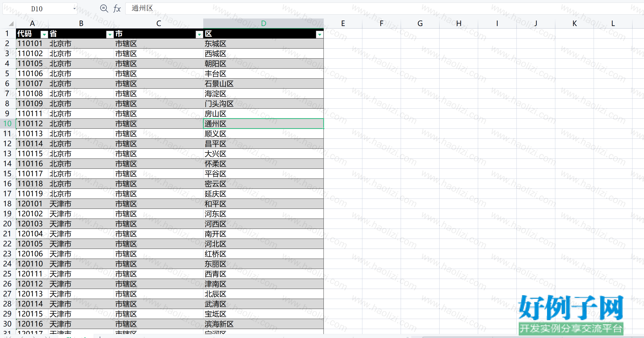This screenshot has width=644, height=338.
Task: Click 市辖区 in row 14
Action: [x=159, y=164]
